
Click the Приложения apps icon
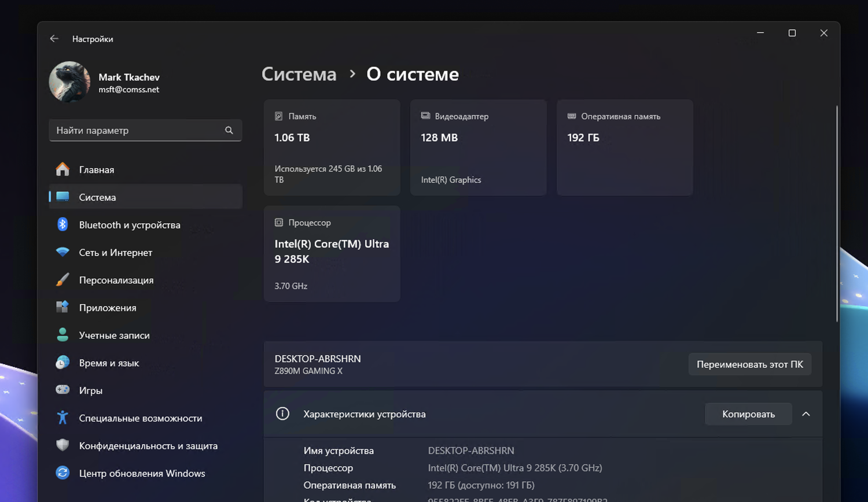[x=62, y=307]
